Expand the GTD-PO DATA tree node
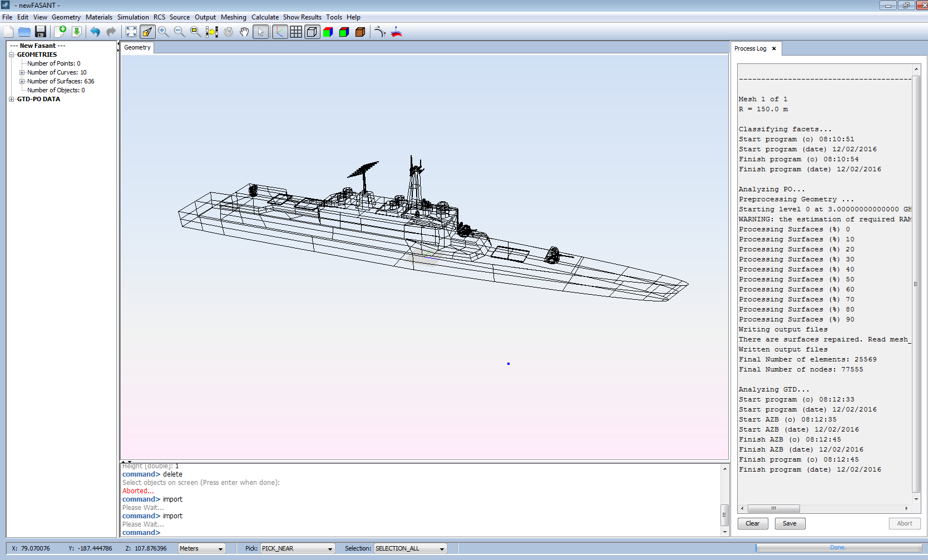This screenshot has height=560, width=928. point(12,100)
